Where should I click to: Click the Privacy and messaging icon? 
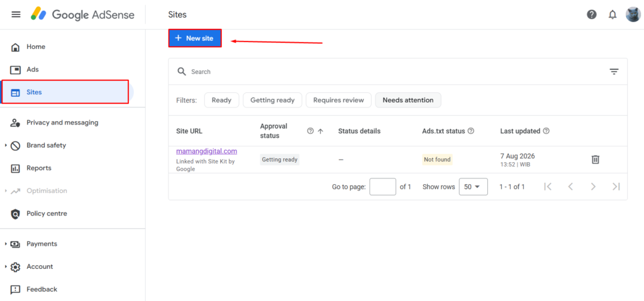[15, 123]
